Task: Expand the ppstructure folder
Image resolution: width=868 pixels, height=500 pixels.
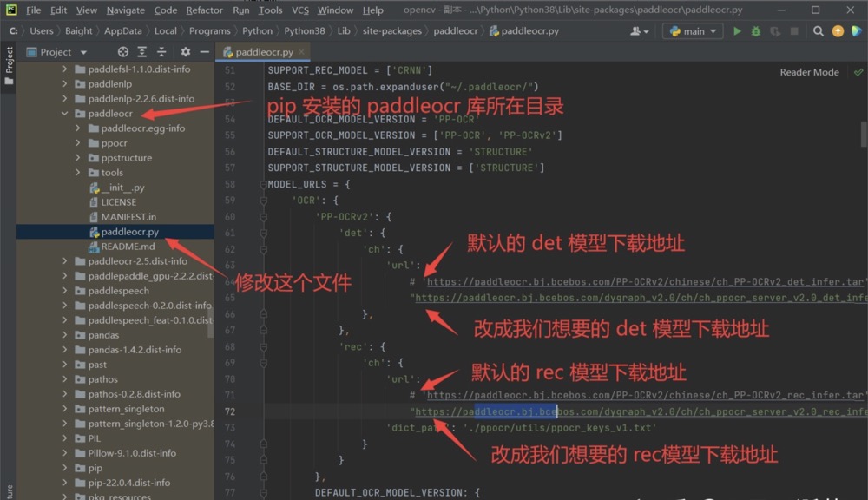Action: (x=78, y=158)
